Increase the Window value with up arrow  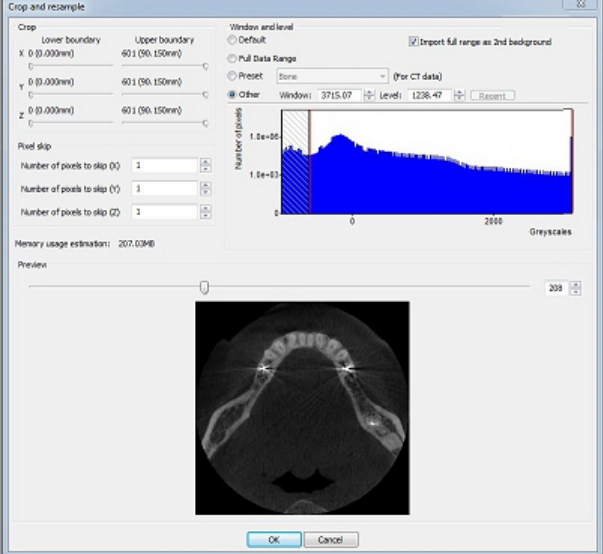pyautogui.click(x=369, y=92)
